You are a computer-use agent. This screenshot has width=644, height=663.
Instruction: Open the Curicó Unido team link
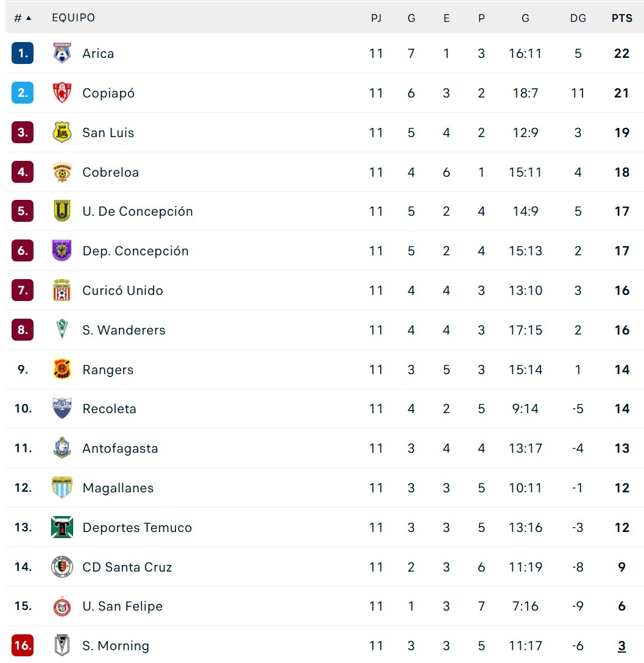pyautogui.click(x=122, y=291)
